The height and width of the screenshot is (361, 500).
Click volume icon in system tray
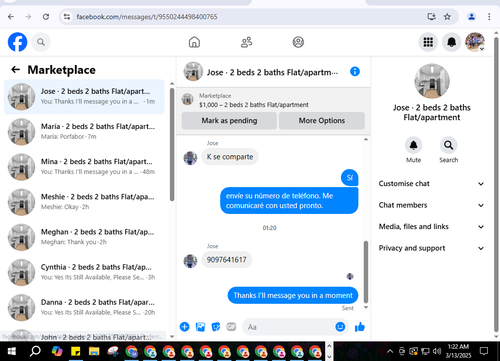437,351
